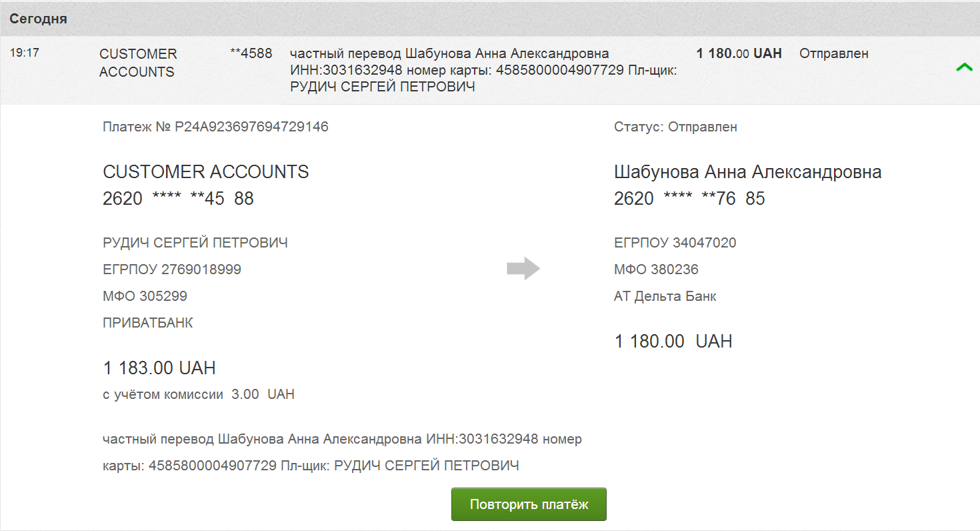Click the 19:17 transaction time
This screenshot has width=980, height=531.
pos(24,53)
